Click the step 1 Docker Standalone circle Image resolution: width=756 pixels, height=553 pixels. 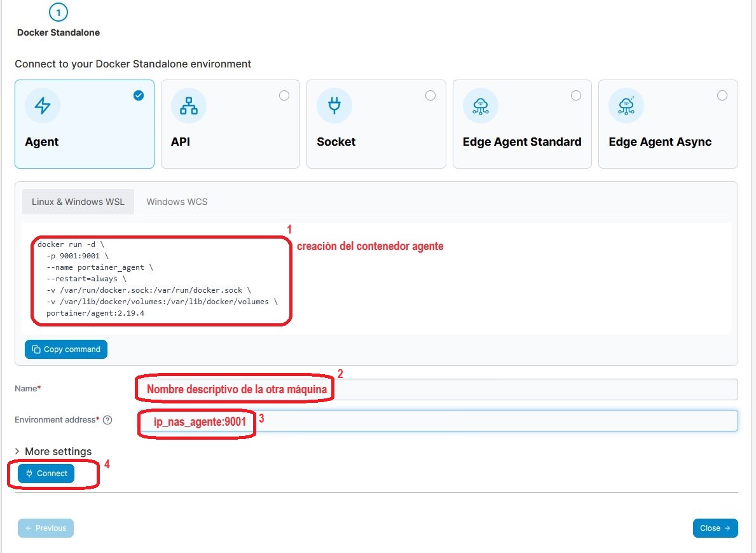58,11
